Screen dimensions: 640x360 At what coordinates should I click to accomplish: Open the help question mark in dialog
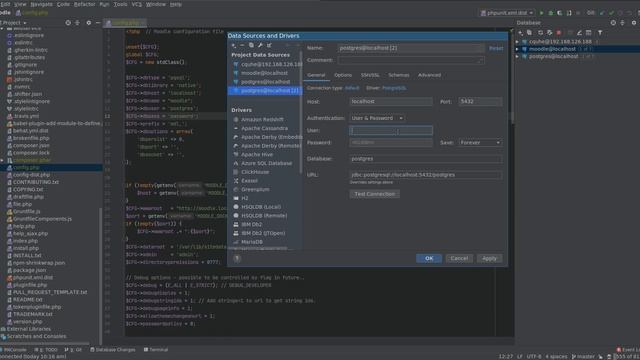pyautogui.click(x=237, y=258)
